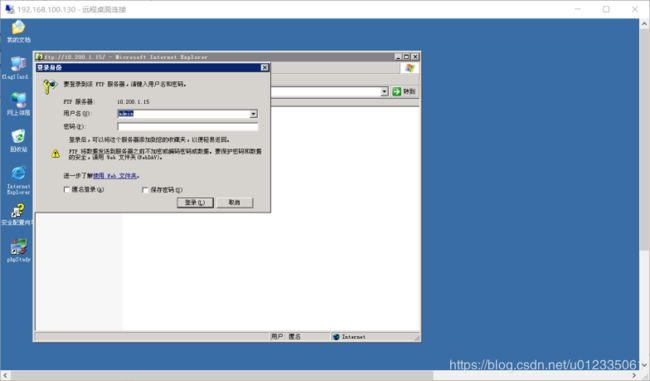
Task: Open the 网上邻居 network desktop icon
Action: 18,104
